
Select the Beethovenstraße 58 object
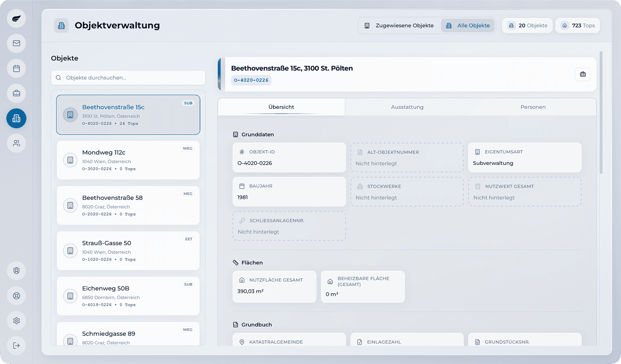(x=128, y=205)
